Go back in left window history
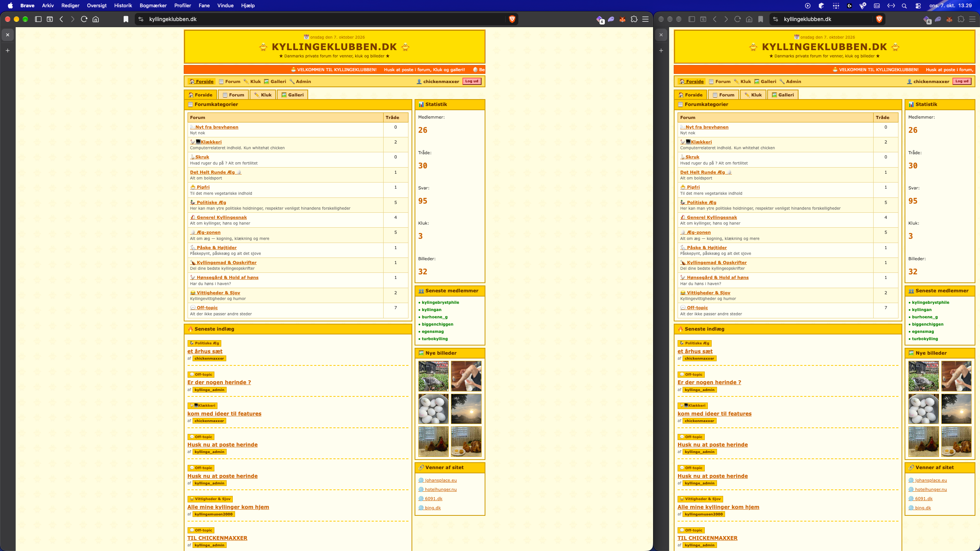This screenshot has width=980, height=551. pyautogui.click(x=61, y=19)
